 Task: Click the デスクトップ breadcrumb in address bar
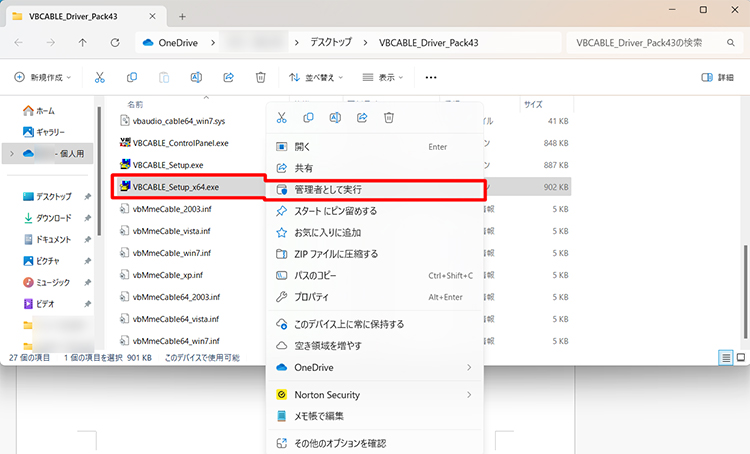click(331, 43)
